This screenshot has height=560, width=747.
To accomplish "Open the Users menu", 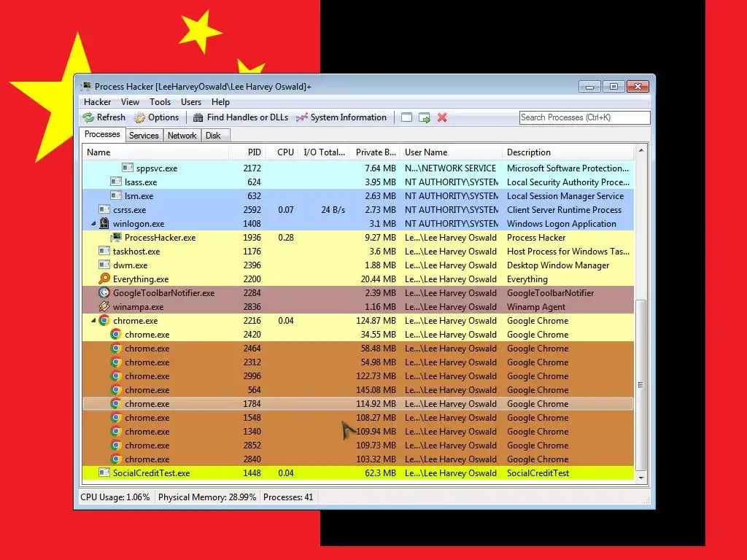I will click(191, 102).
